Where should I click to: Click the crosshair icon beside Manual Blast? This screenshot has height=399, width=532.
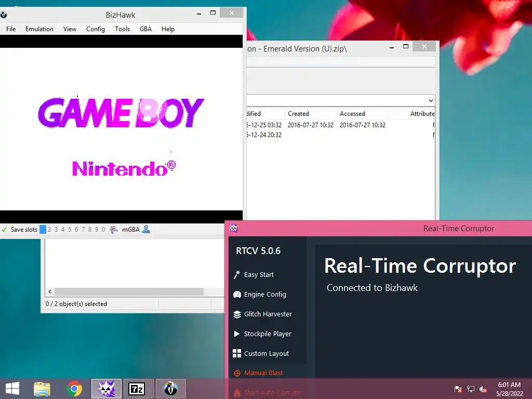(x=237, y=373)
